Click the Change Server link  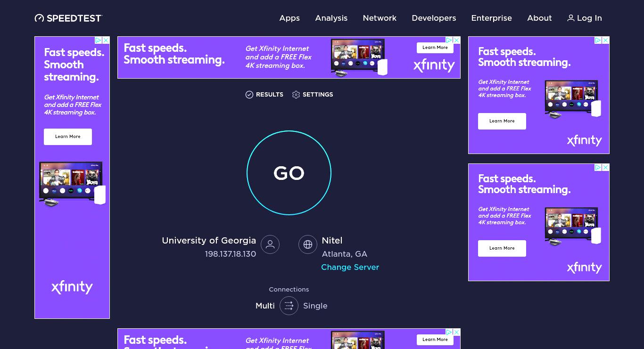pos(350,267)
